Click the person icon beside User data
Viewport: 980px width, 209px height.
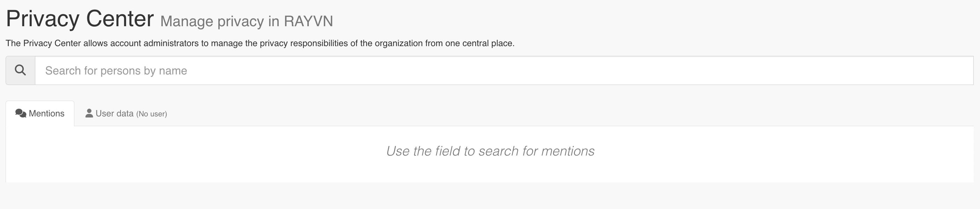point(89,113)
